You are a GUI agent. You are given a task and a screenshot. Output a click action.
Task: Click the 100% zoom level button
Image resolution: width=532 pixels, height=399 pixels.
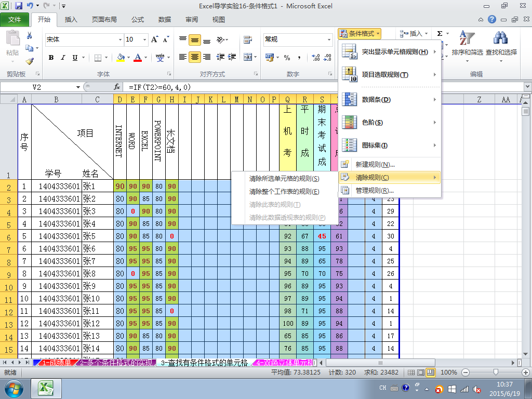[x=448, y=373]
